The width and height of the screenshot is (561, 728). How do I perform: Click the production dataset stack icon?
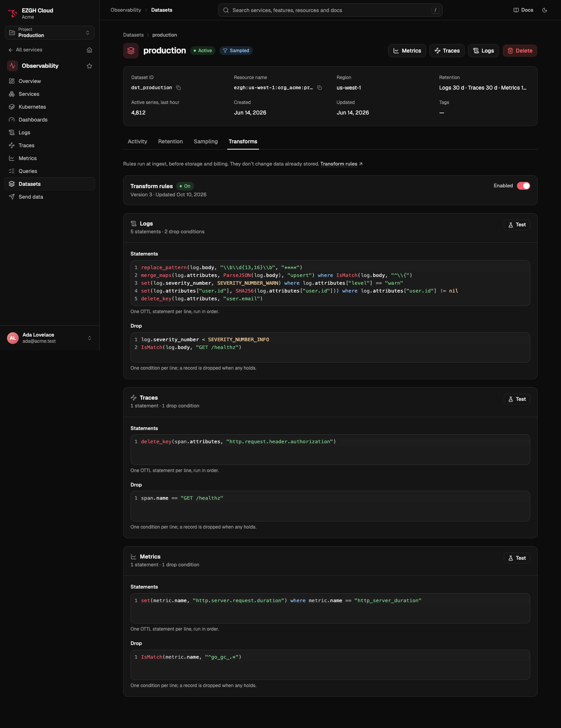[131, 51]
